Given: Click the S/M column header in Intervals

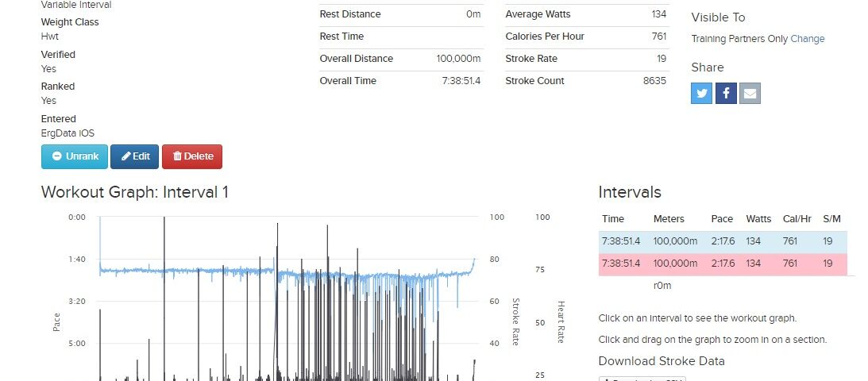Looking at the screenshot, I should (x=832, y=219).
